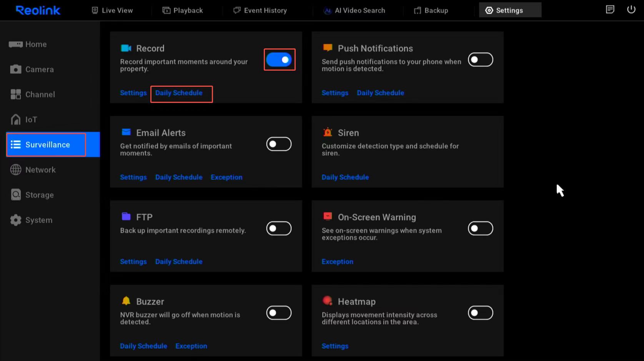Switch to the Playback tab
Viewport: 644px width, 361px height.
click(x=183, y=10)
